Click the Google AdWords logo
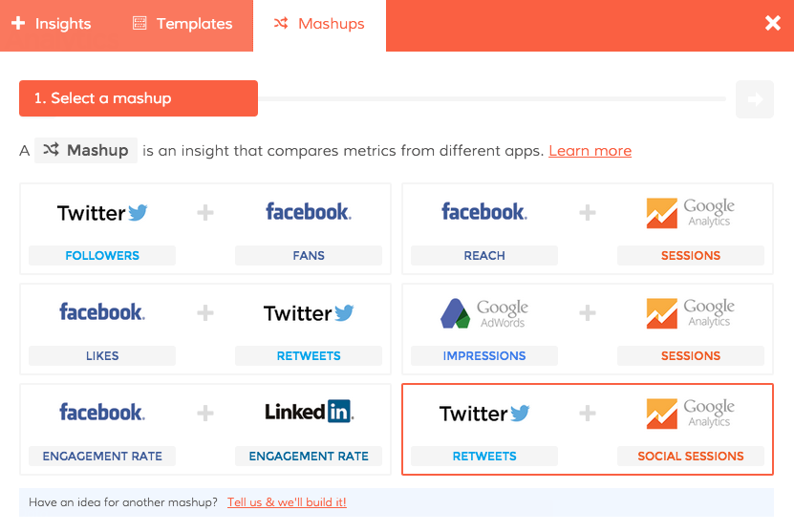Screen dimensions: 794x532 pyautogui.click(x=483, y=312)
